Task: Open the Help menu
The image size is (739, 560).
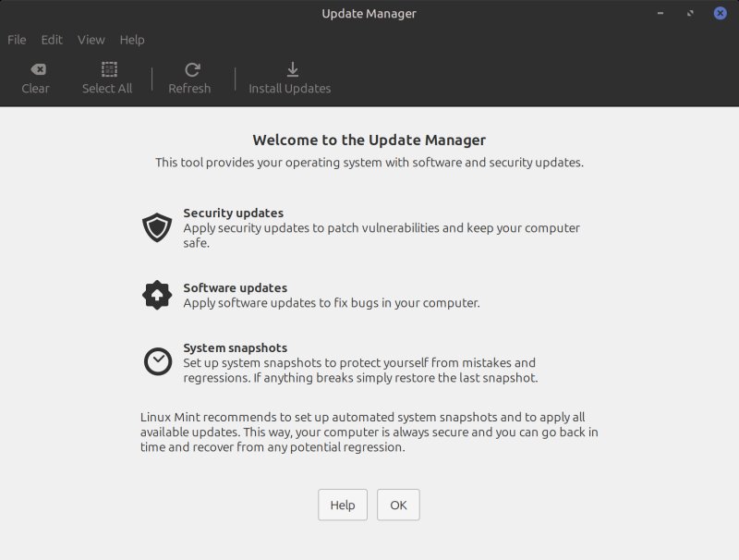Action: [x=131, y=40]
